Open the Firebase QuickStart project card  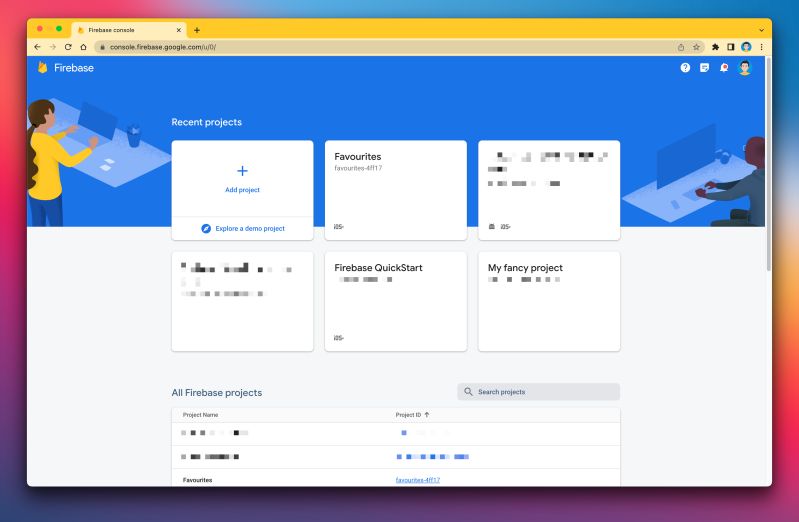click(x=395, y=301)
